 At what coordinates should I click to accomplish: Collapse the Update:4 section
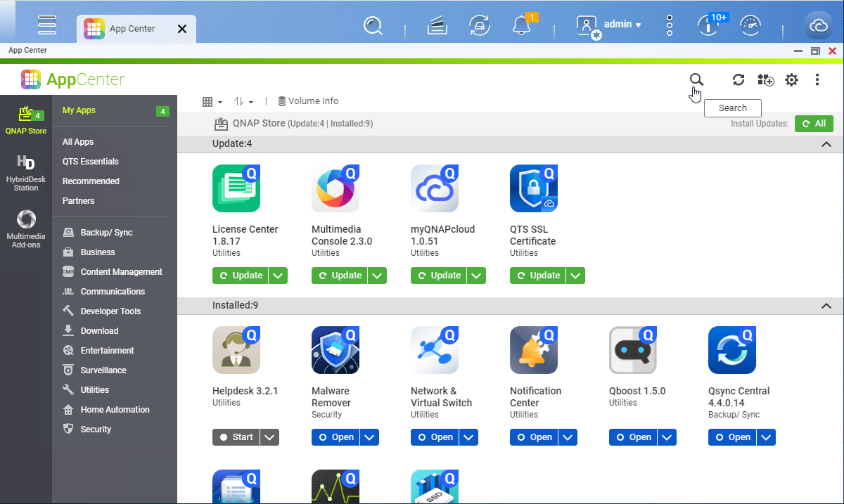[826, 144]
